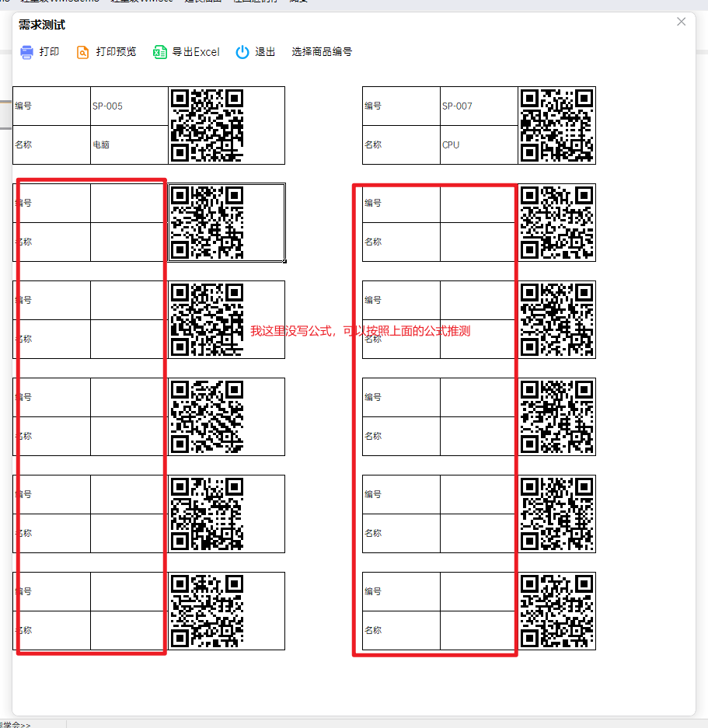This screenshot has height=728, width=708.
Task: Click the power exit icon
Action: 242,52
